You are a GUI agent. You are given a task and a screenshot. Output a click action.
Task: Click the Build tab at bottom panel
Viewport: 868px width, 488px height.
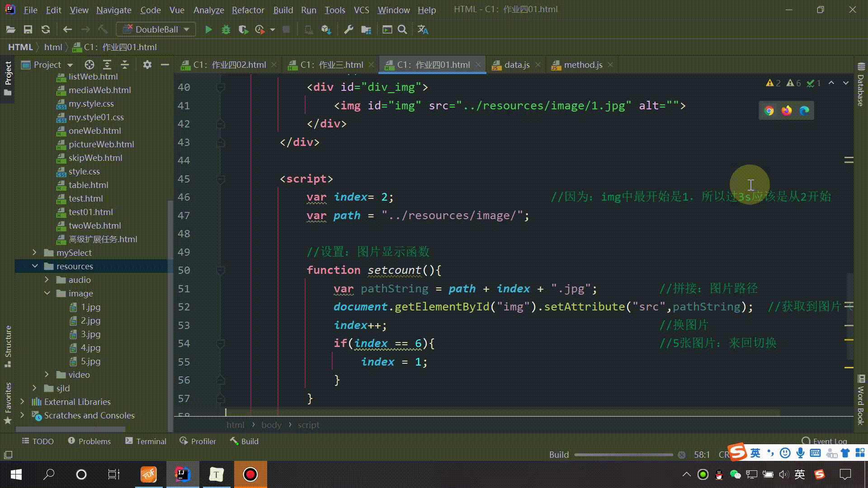click(250, 441)
